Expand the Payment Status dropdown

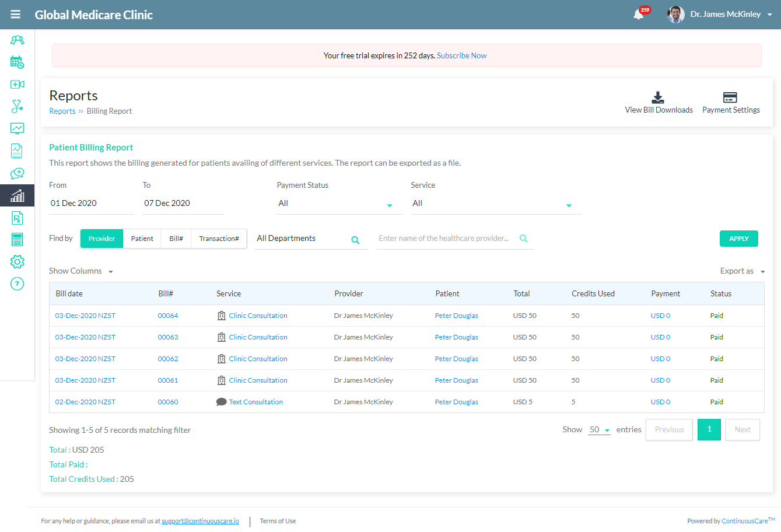coord(339,204)
